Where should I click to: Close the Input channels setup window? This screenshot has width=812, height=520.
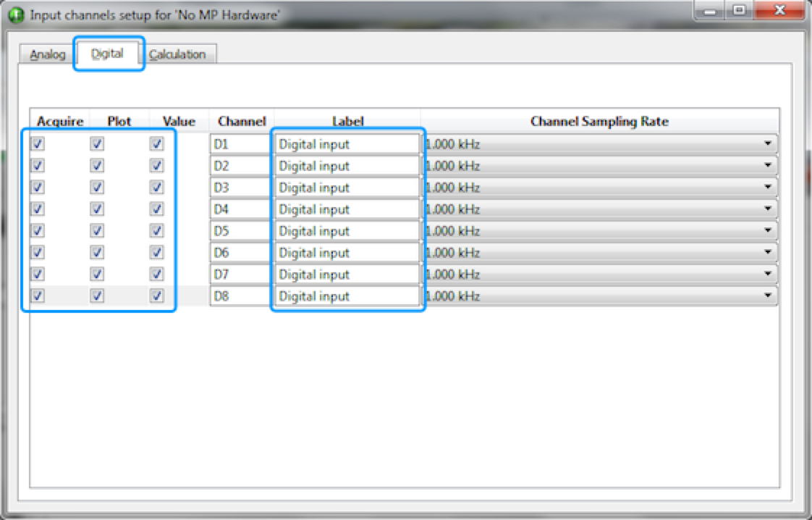779,11
